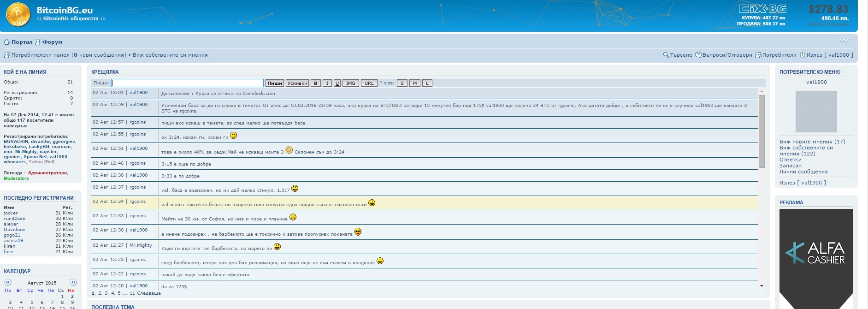Click bitcoin emoticon in 12:51 message

tap(289, 150)
